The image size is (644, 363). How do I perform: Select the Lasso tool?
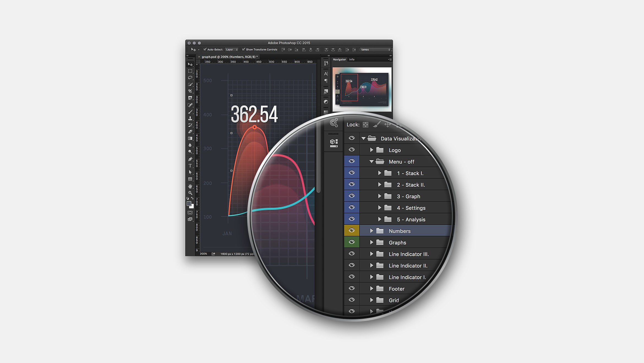point(190,77)
